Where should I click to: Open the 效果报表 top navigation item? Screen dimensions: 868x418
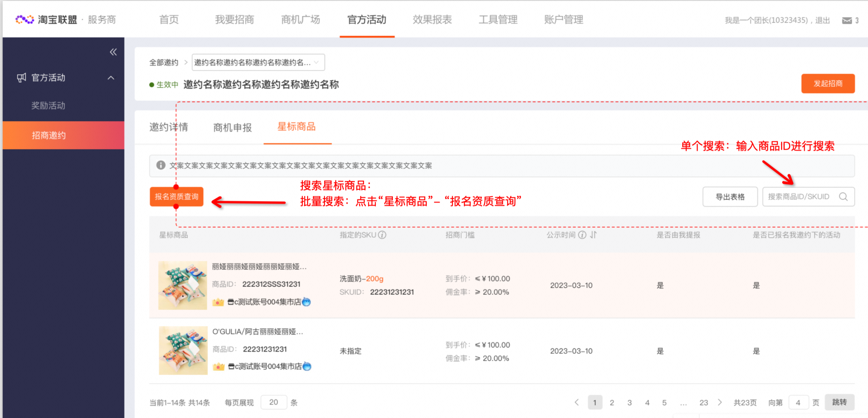[x=432, y=20]
